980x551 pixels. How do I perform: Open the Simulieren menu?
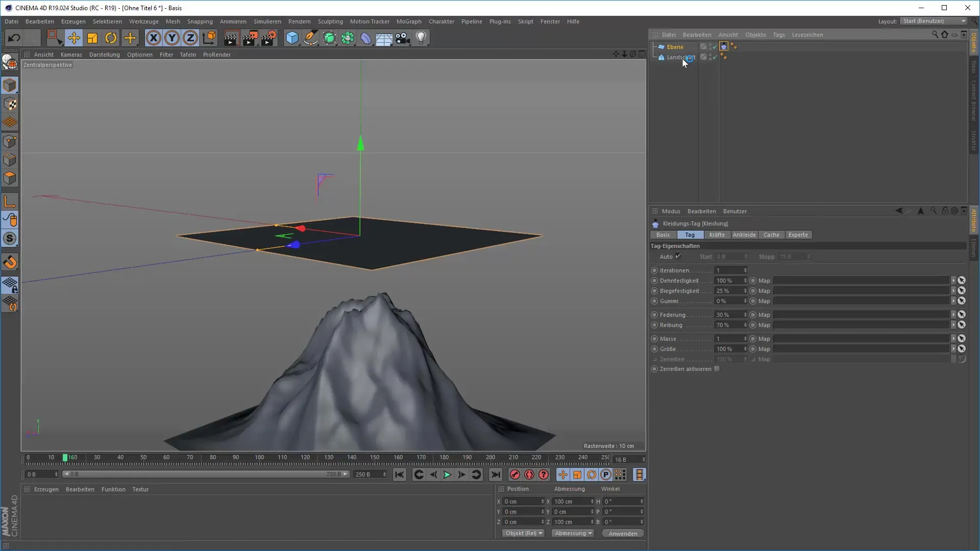click(x=267, y=21)
